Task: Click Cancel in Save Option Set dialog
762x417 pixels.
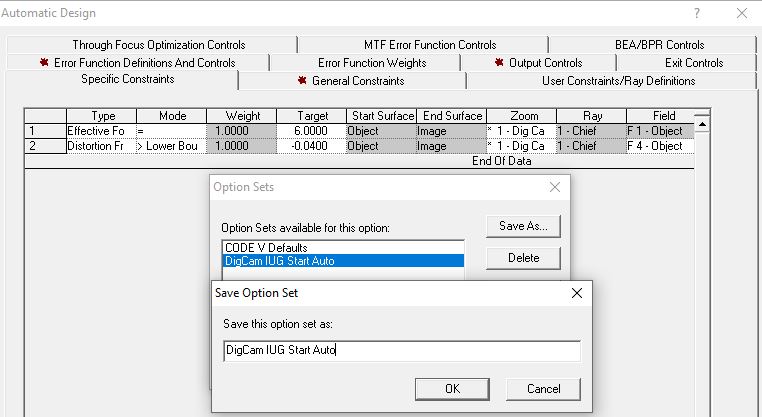Action: (x=543, y=388)
